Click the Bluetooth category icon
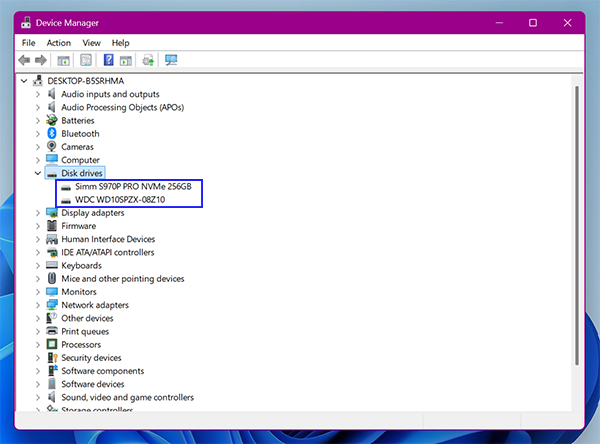600x444 pixels. click(52, 133)
